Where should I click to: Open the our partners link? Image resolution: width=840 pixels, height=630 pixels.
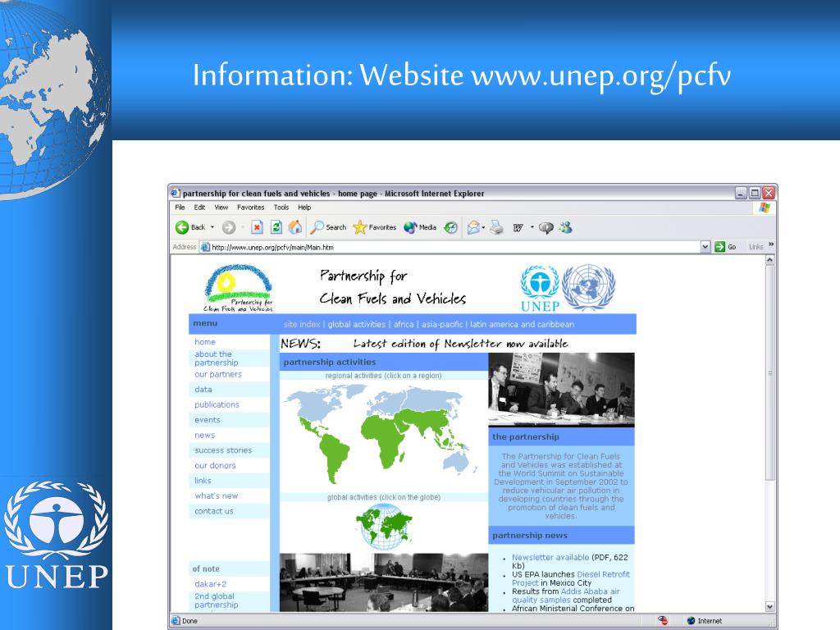point(218,374)
